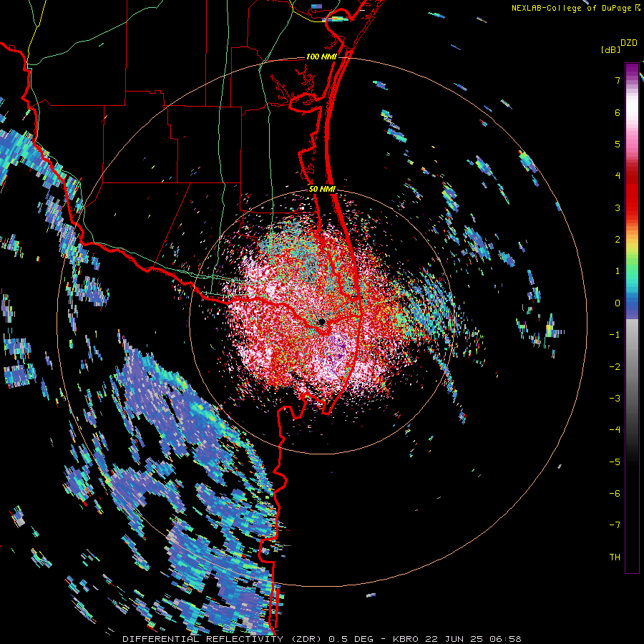Screen dimensions: 644x644
Task: Click the 50 NMI range ring label
Action: pos(322,189)
